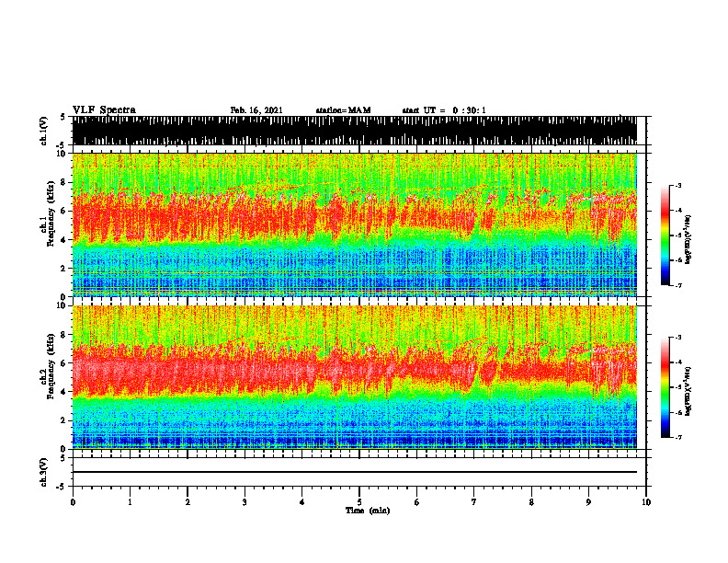
Task: Click the ch.1 voltage waveform panel
Action: [x=354, y=131]
